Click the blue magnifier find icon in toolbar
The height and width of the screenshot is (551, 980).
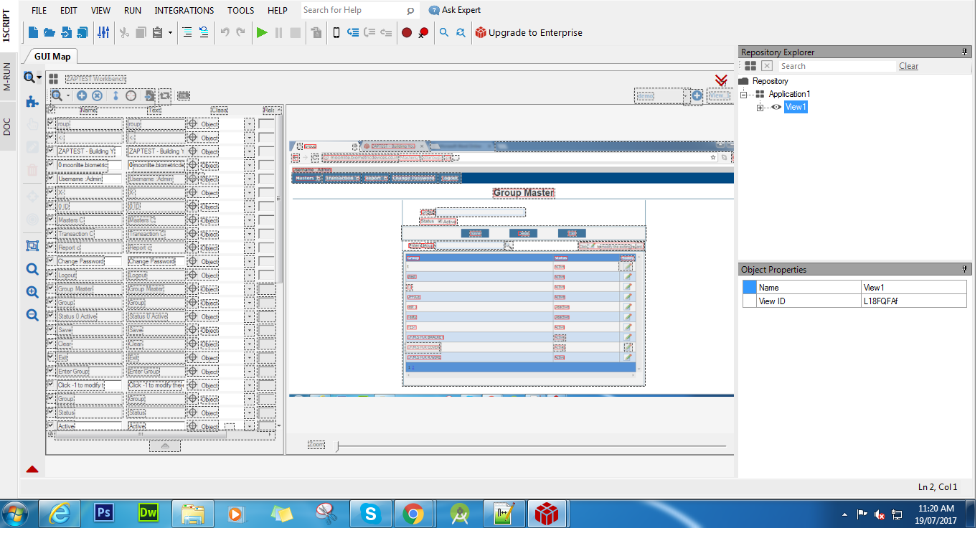point(444,32)
